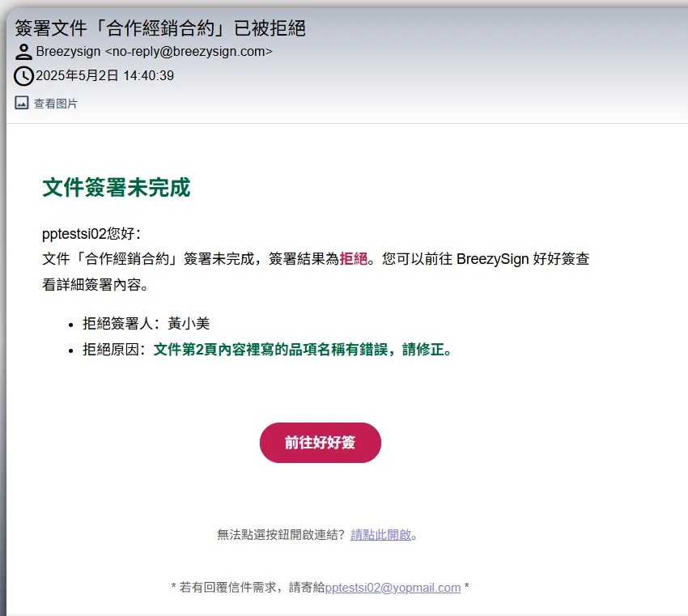This screenshot has width=688, height=616.
Task: Click the text 無法點選按鈕開啟連結？
Action: [x=282, y=534]
